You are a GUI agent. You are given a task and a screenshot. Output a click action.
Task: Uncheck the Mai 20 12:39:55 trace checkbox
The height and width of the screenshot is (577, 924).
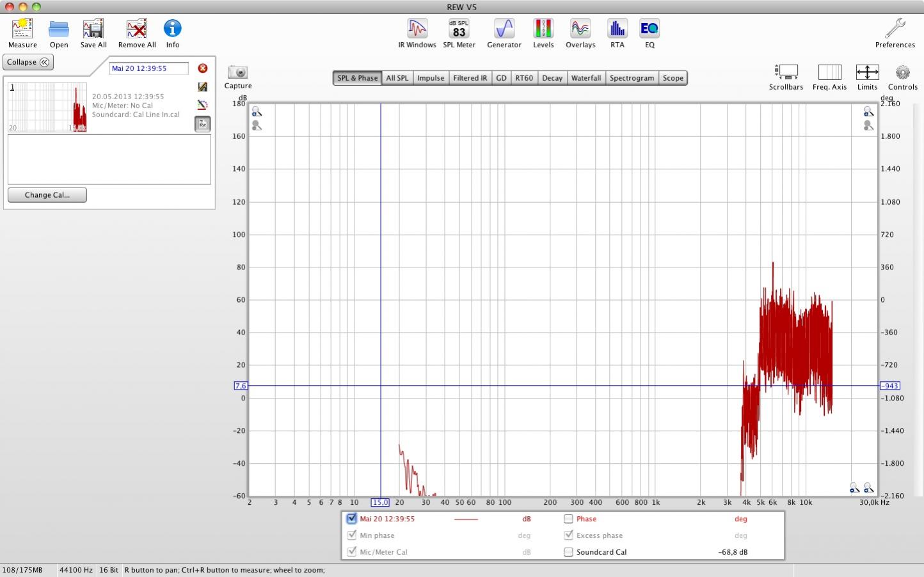pyautogui.click(x=351, y=519)
